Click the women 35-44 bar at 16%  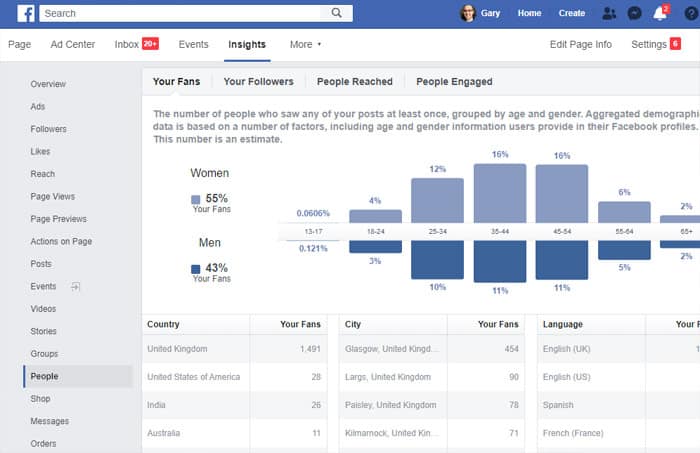click(x=500, y=193)
